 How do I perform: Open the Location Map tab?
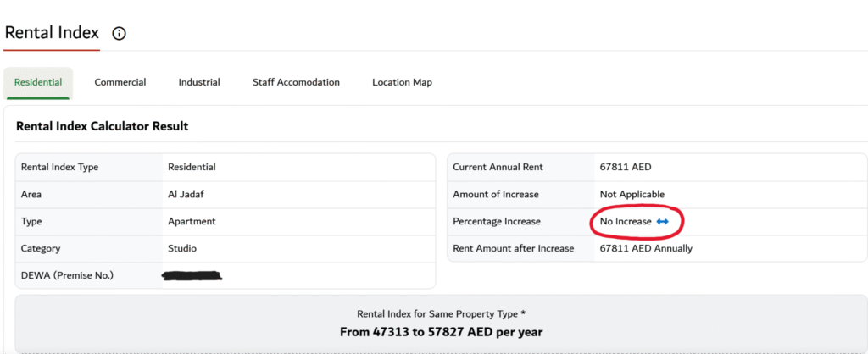(x=402, y=82)
